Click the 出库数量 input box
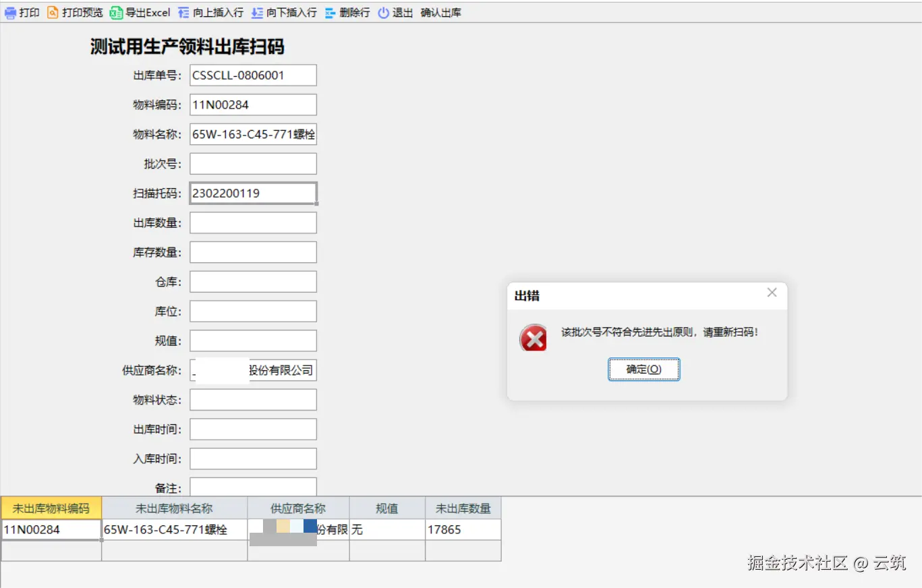This screenshot has width=922, height=588. pyautogui.click(x=252, y=223)
